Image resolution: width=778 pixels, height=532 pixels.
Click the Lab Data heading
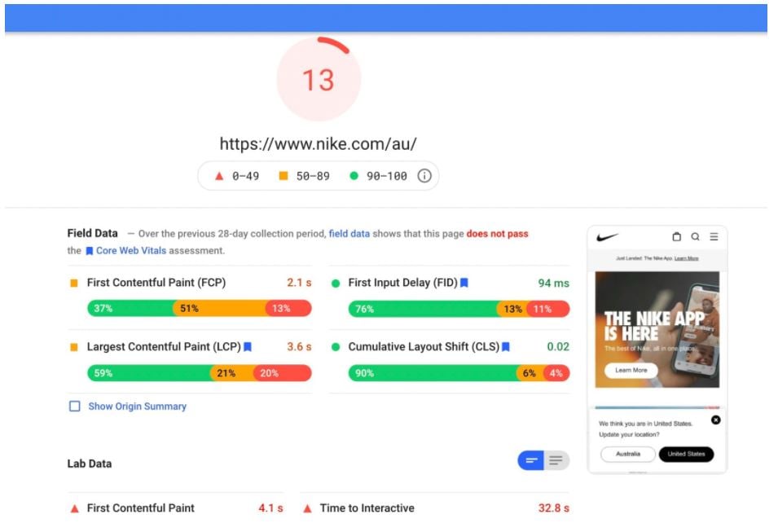(x=90, y=464)
